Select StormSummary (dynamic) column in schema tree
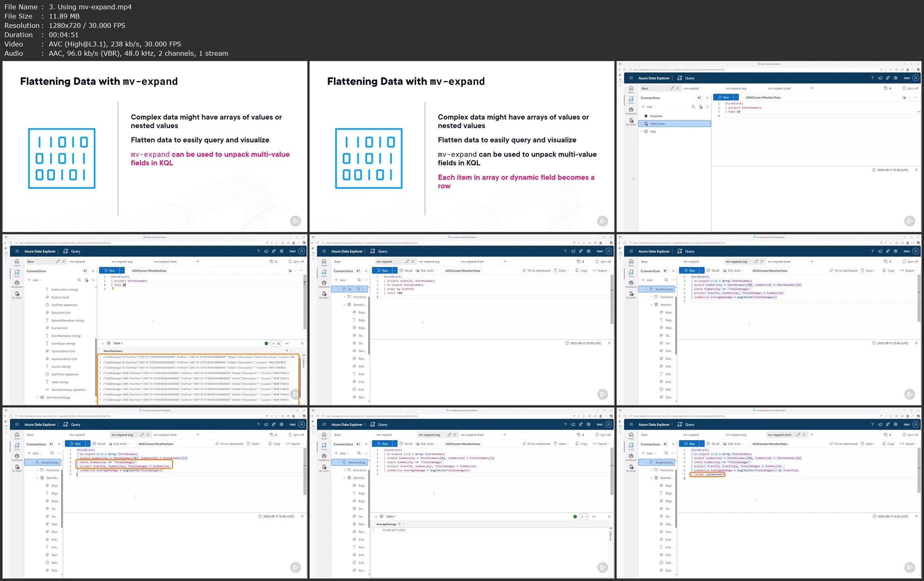This screenshot has width=924, height=581. (x=68, y=390)
